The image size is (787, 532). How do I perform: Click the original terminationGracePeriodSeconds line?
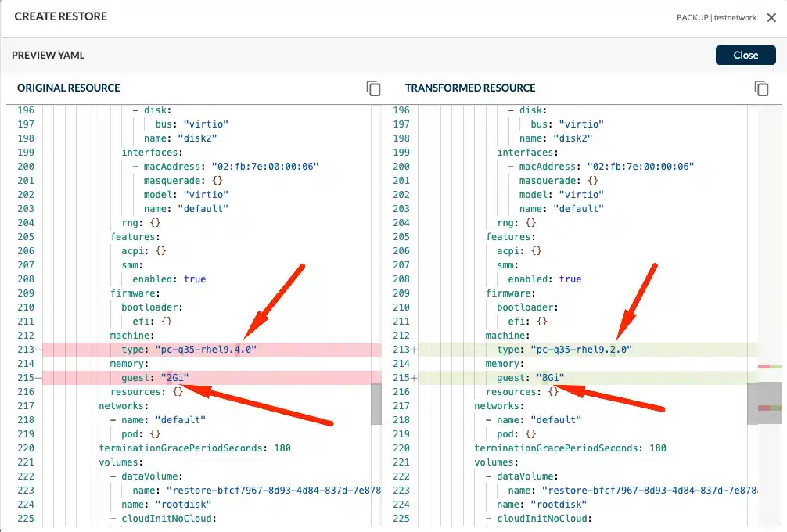pyautogui.click(x=194, y=448)
